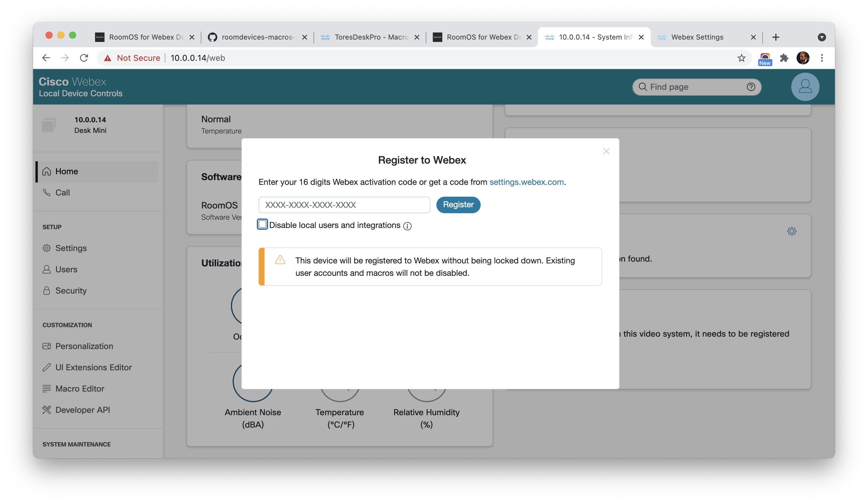Open the settings.webex.com link
Viewport: 868px width, 502px height.
pos(526,182)
